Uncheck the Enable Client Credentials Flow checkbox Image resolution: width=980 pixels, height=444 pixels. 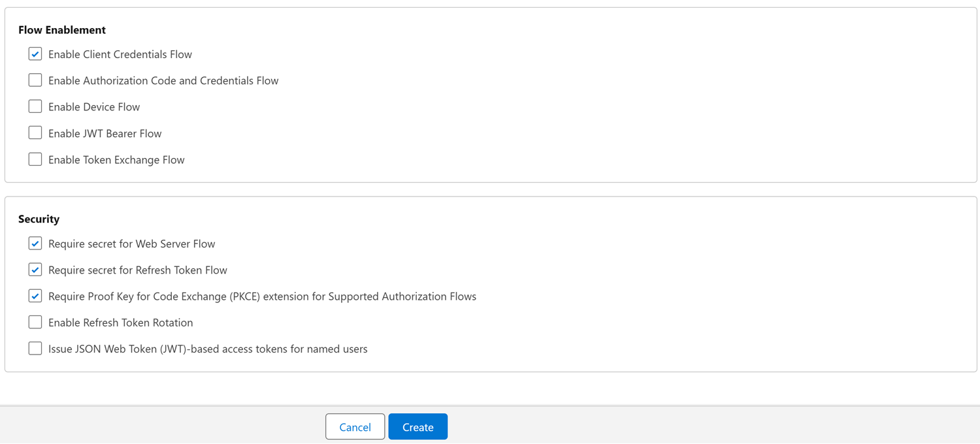(35, 54)
